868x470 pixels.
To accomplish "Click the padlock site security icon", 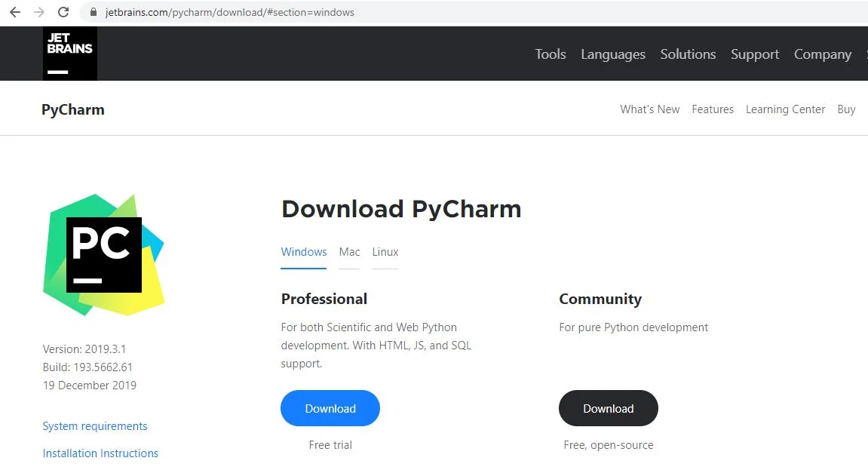I will pyautogui.click(x=94, y=12).
